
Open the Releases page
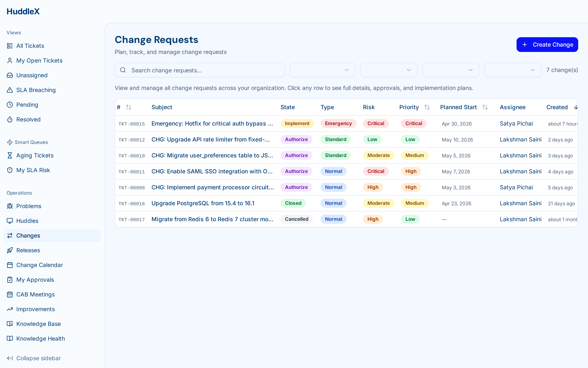(x=52, y=250)
